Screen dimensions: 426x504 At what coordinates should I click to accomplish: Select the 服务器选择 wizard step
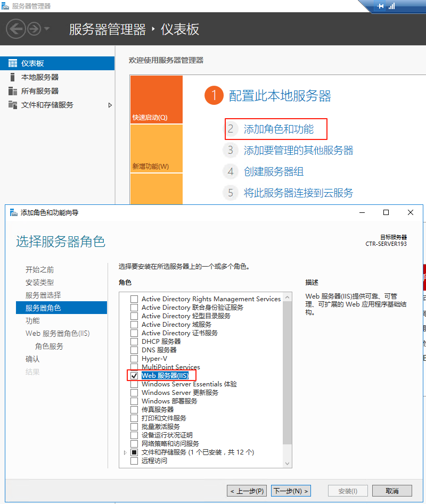pyautogui.click(x=43, y=295)
